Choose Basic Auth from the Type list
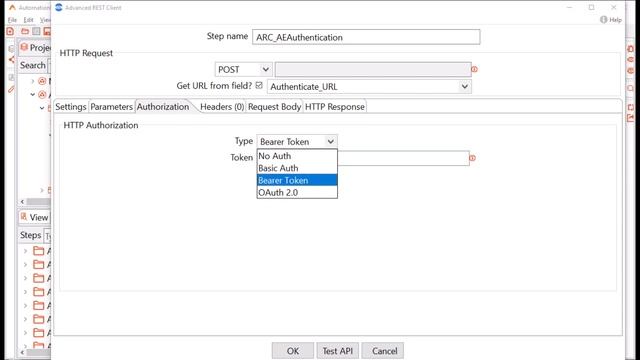The image size is (640, 360). 297,168
